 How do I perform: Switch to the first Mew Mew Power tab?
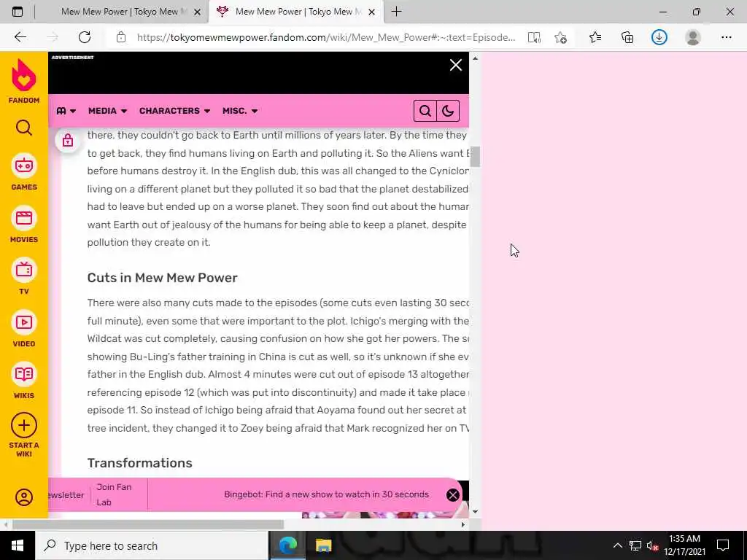point(121,12)
